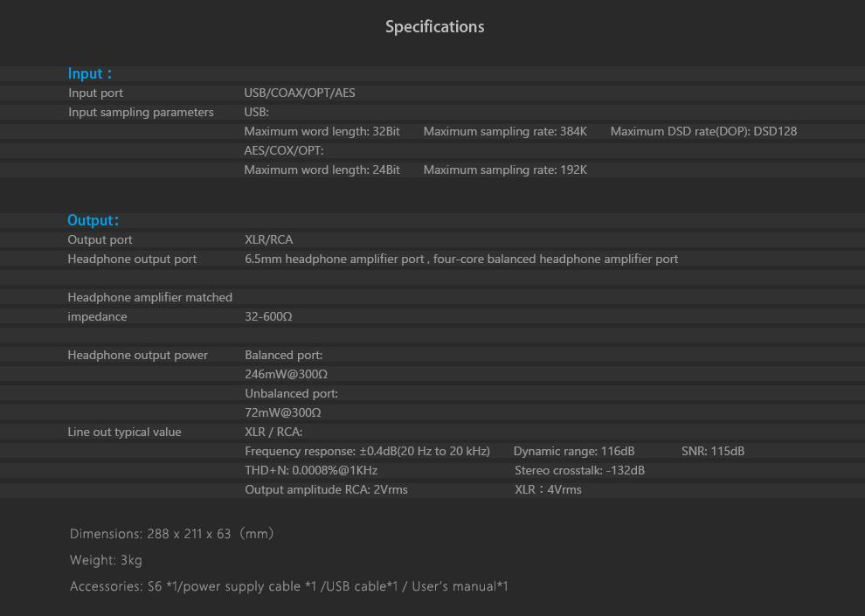This screenshot has height=616, width=865.
Task: Click the blue Input section heading
Action: pyautogui.click(x=89, y=73)
